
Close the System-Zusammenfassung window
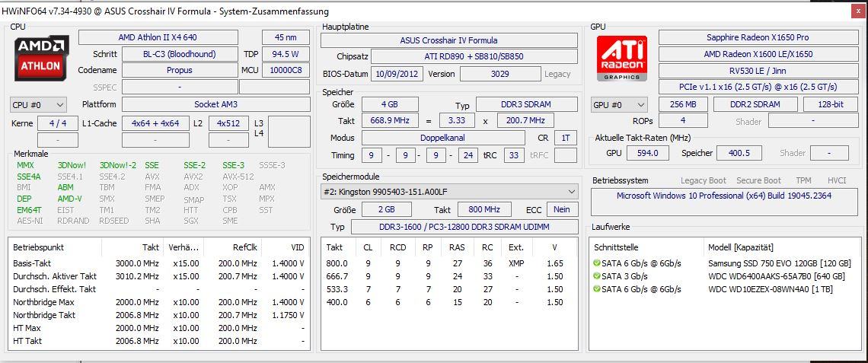pos(857,11)
